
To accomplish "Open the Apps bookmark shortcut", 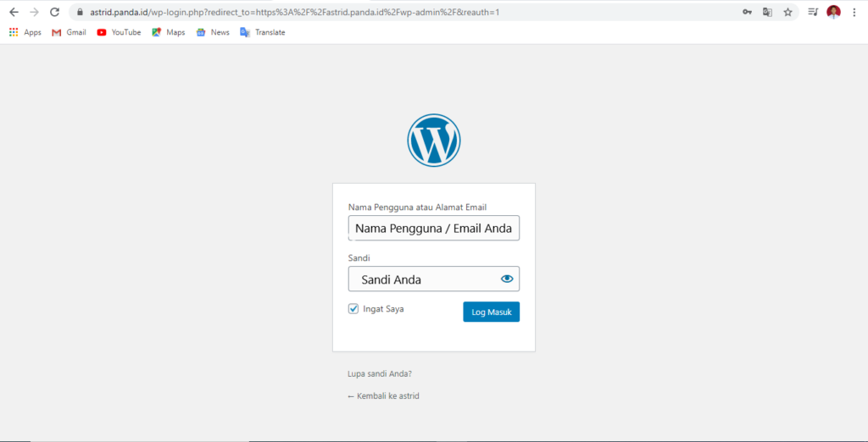I will click(25, 33).
